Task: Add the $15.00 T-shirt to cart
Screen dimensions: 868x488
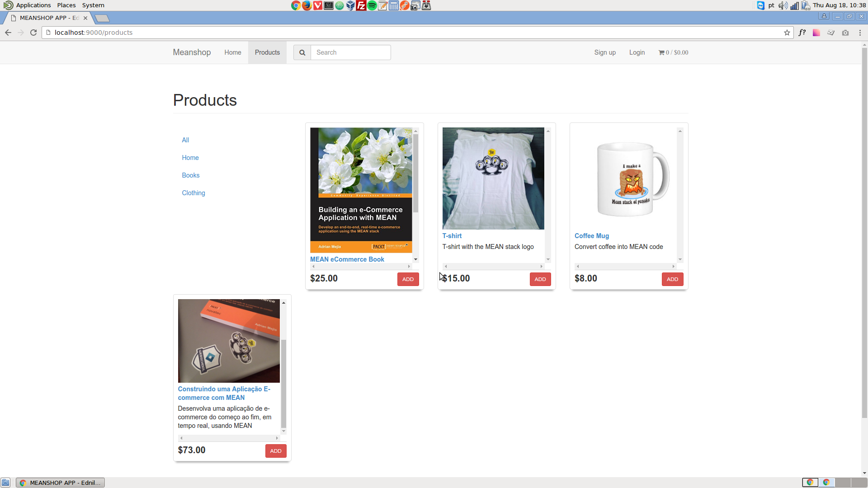Action: (540, 279)
